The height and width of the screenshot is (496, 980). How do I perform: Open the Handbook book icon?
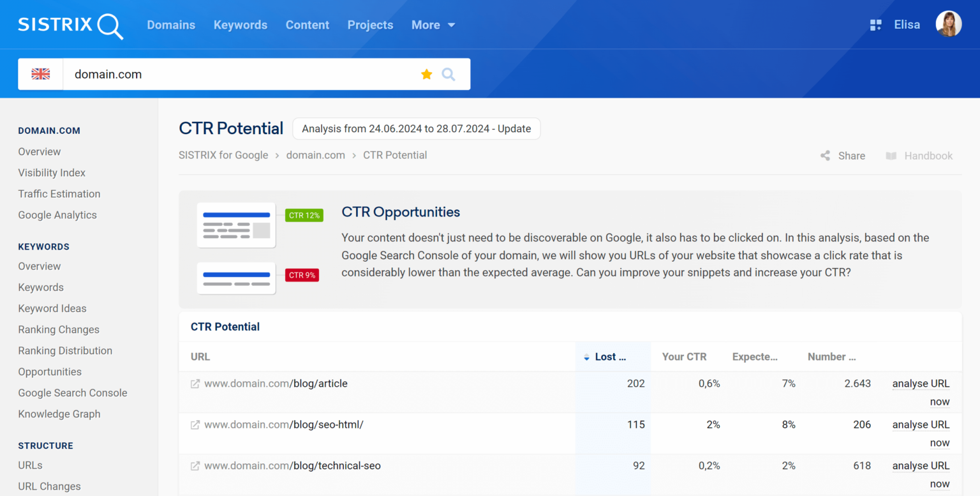click(x=891, y=156)
